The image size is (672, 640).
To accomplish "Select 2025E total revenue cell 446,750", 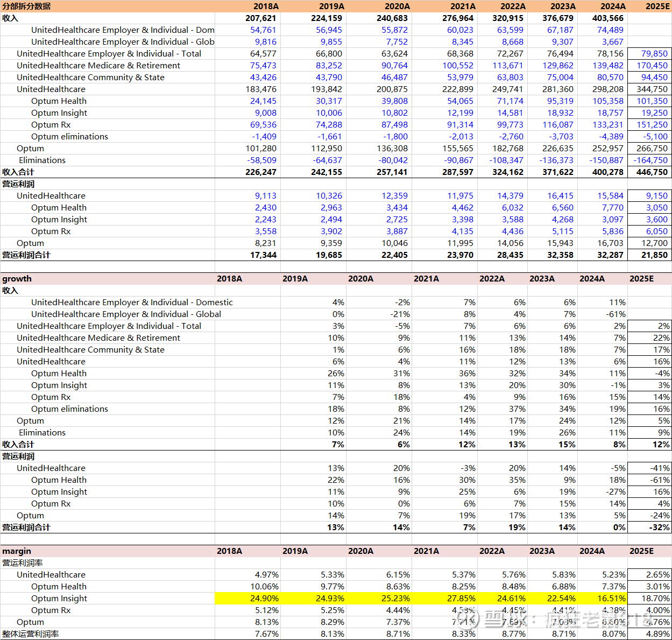I will click(652, 172).
